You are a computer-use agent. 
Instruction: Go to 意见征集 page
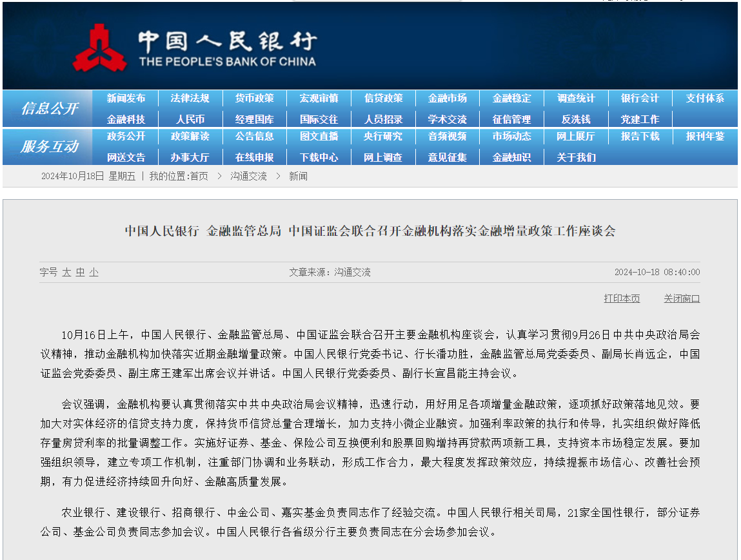pyautogui.click(x=448, y=158)
